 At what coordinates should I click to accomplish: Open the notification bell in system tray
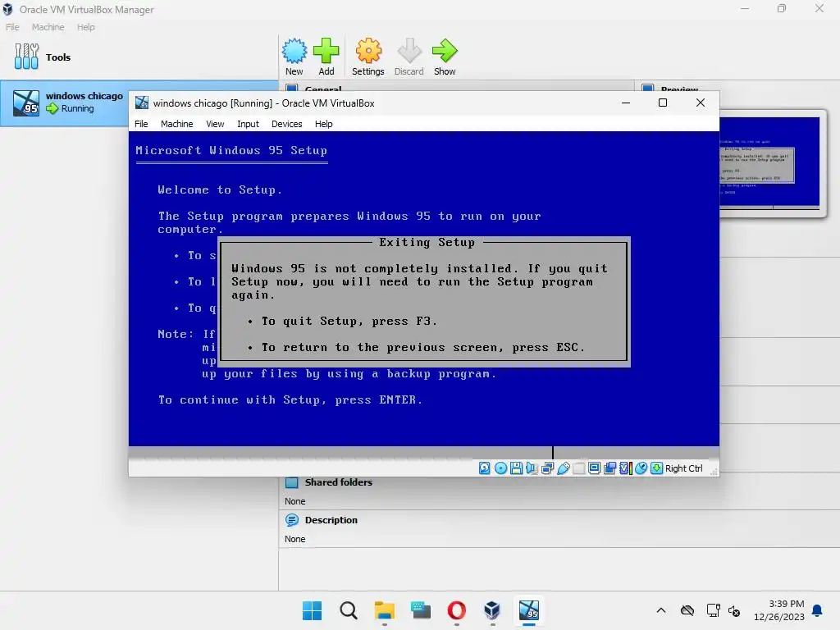click(817, 610)
